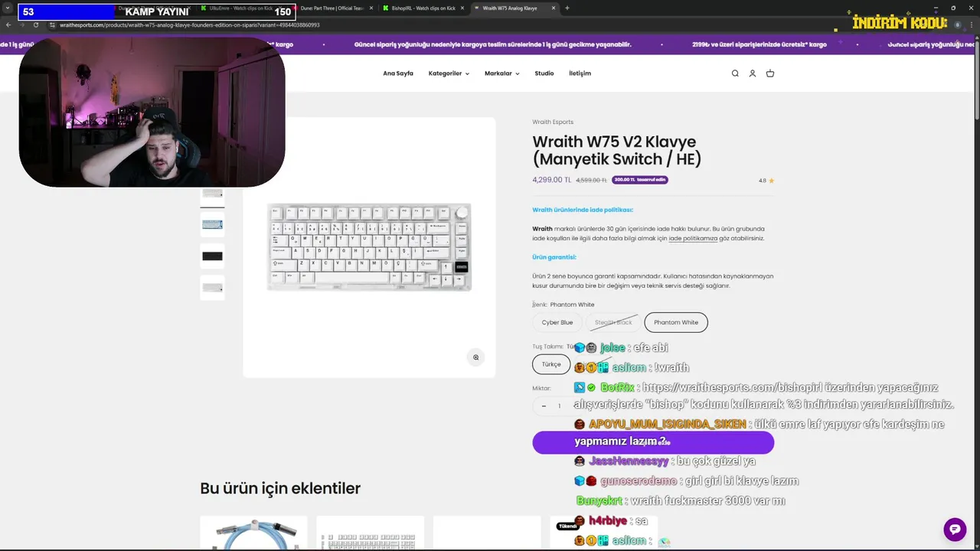Click the zoom magnifier on product image

coord(475,357)
